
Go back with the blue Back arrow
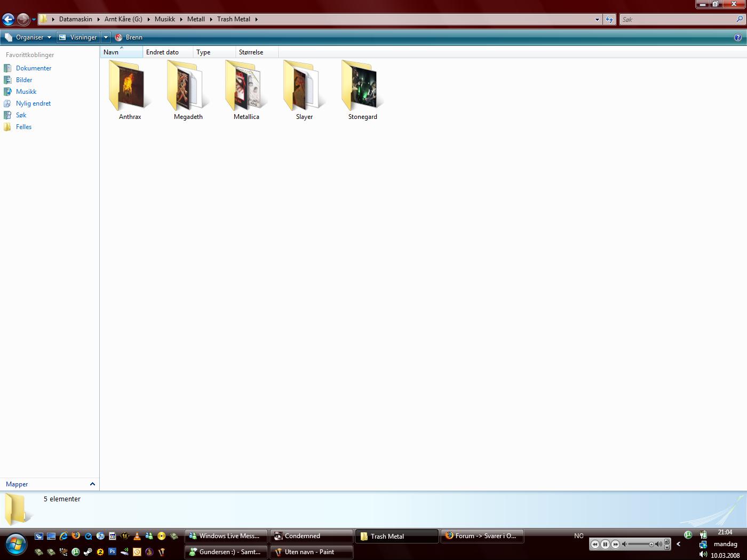(x=8, y=20)
